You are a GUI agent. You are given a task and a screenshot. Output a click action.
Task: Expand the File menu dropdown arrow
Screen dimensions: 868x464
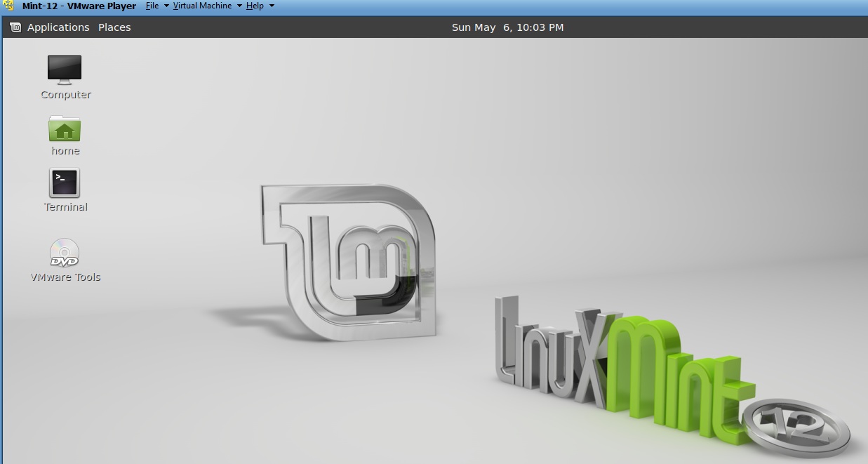166,6
